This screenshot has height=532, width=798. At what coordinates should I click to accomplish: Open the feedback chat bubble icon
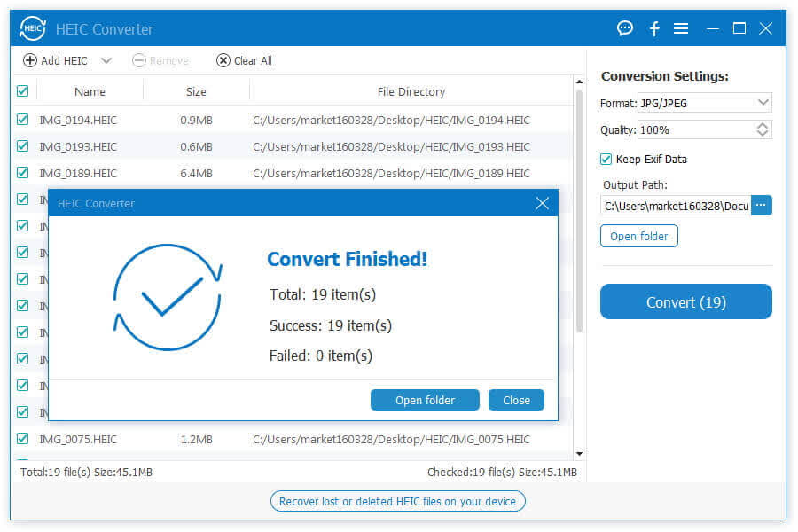[625, 27]
